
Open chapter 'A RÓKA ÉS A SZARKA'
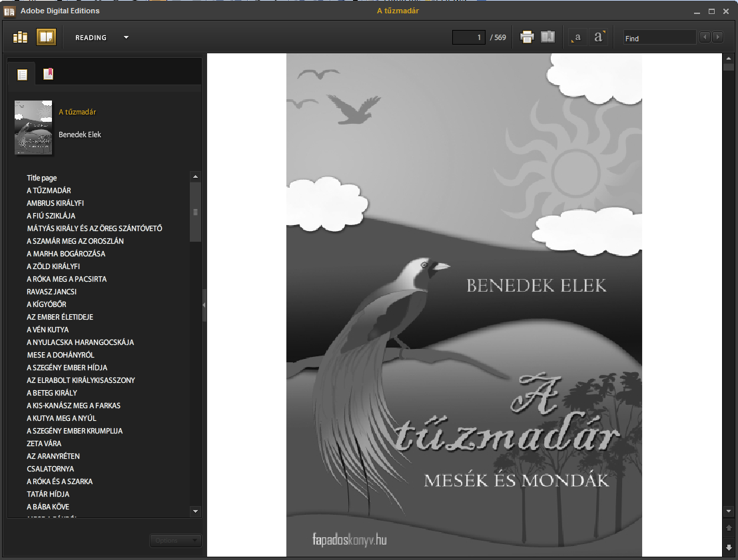59,482
